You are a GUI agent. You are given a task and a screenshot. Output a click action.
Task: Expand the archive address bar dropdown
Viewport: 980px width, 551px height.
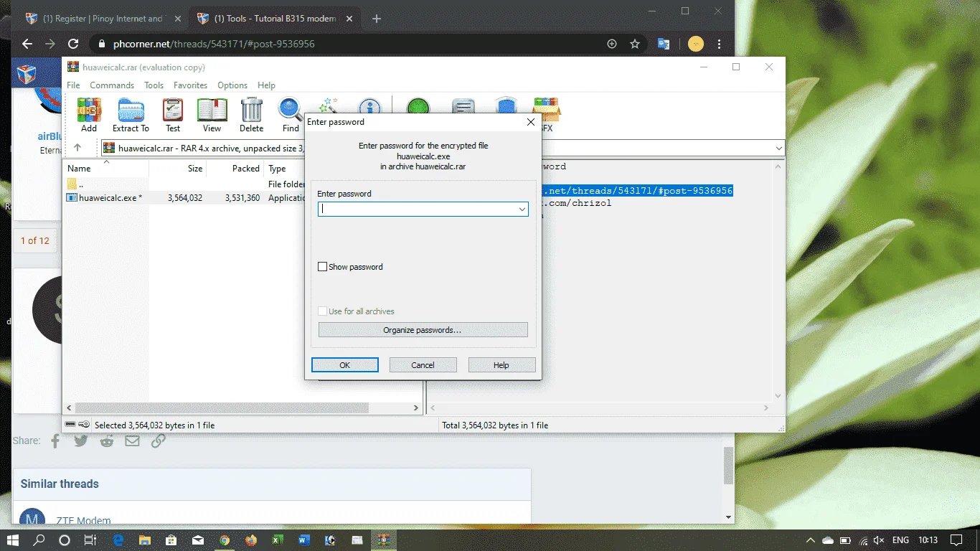[779, 148]
